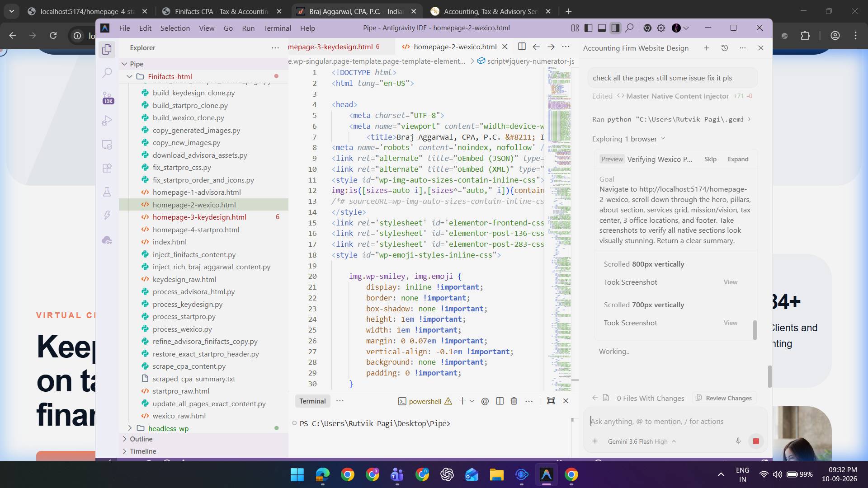Click the microphone icon in chat input
868x488 pixels.
[x=738, y=441]
